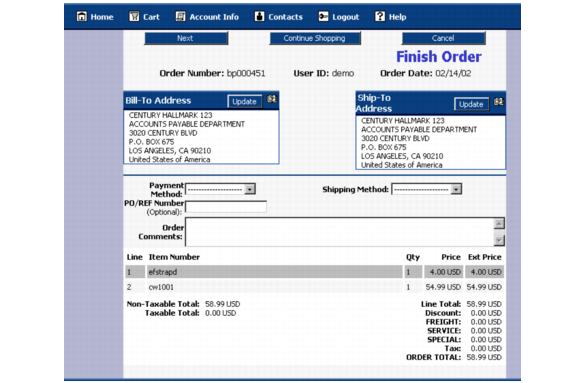Click inside the Order Comments box
Screen dimensions: 585x383
click(x=340, y=232)
